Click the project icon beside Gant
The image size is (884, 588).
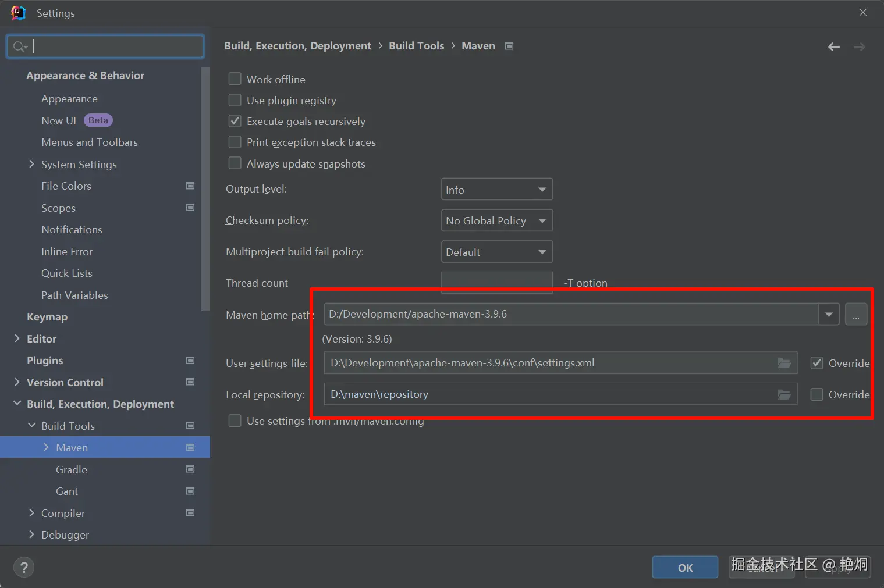[190, 491]
